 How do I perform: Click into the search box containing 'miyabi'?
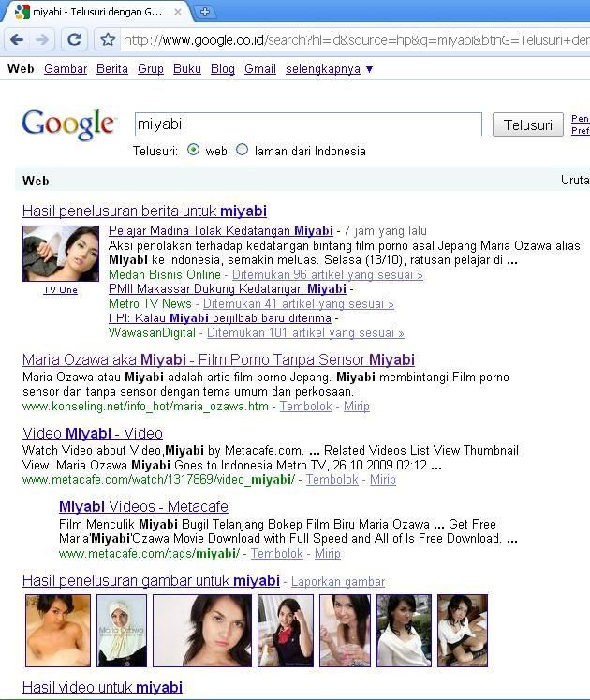[308, 124]
